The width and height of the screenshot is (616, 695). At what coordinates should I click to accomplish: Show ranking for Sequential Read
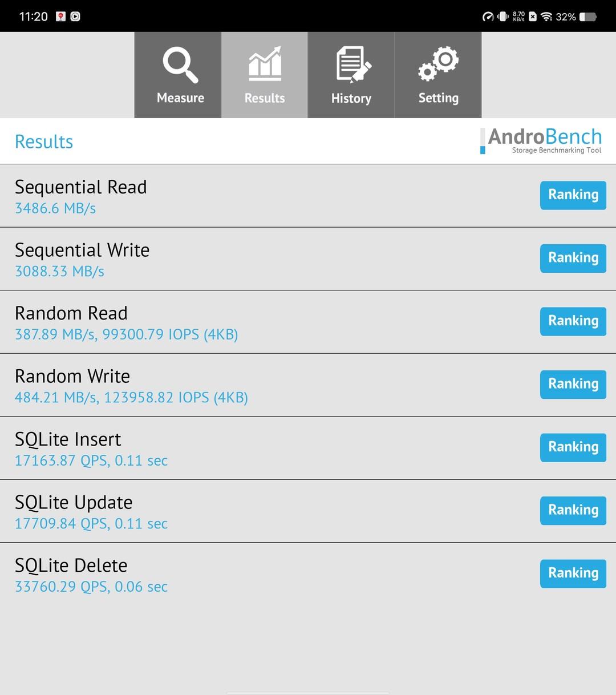click(573, 195)
